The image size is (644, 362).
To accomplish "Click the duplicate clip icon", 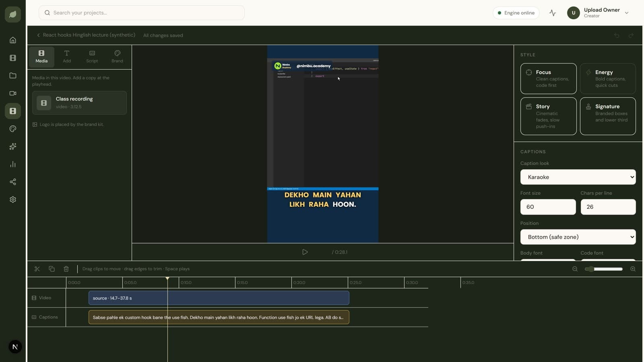I will (52, 269).
